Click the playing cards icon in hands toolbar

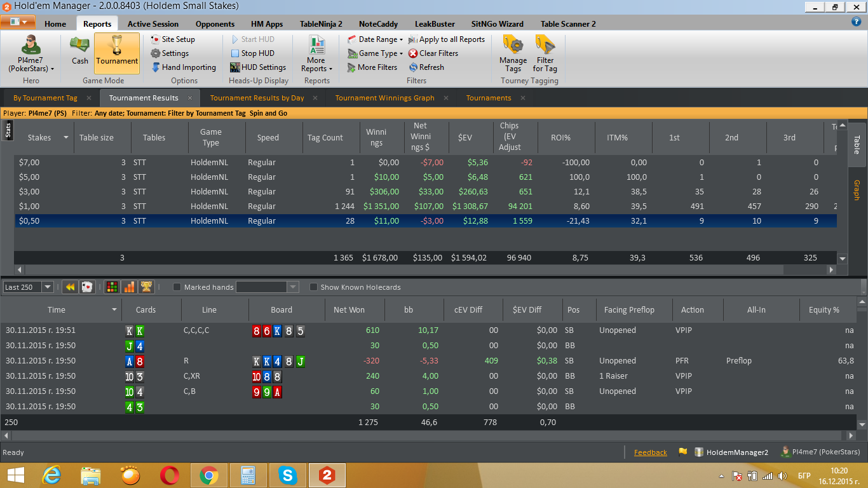coord(87,287)
